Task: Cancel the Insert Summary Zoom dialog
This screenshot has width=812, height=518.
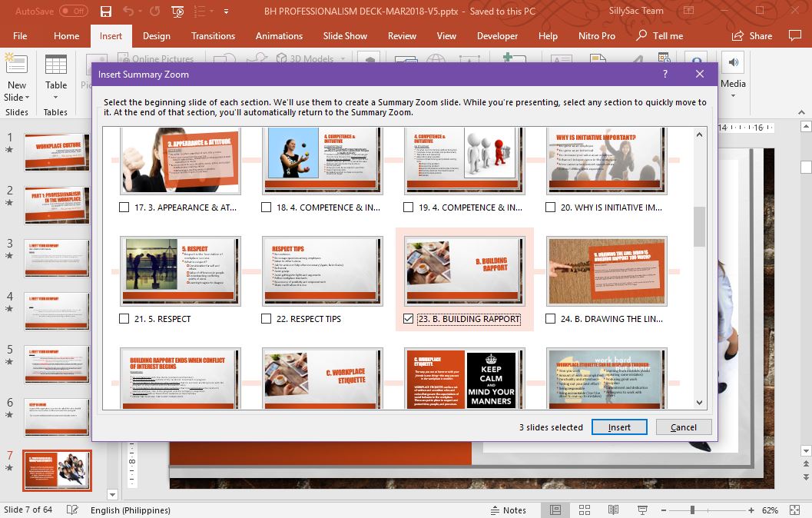Action: click(683, 427)
